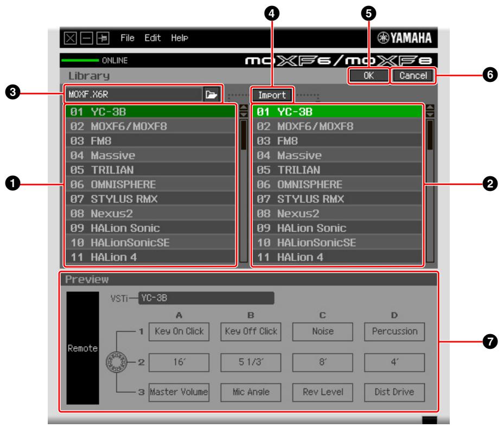Select 06 OMNISPHERE in right list

pos(337,184)
